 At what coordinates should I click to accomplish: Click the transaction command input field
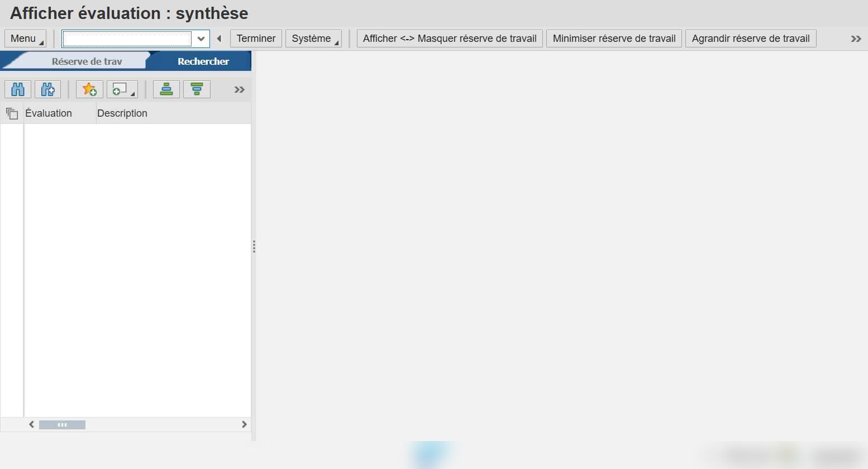(x=127, y=39)
